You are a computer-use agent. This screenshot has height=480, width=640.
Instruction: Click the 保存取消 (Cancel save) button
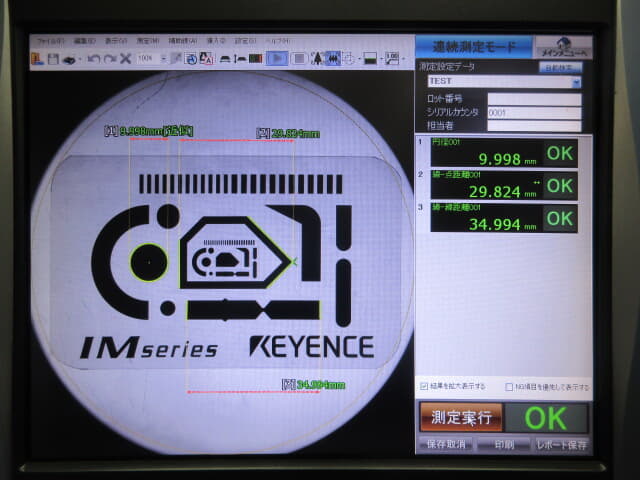coord(446,444)
